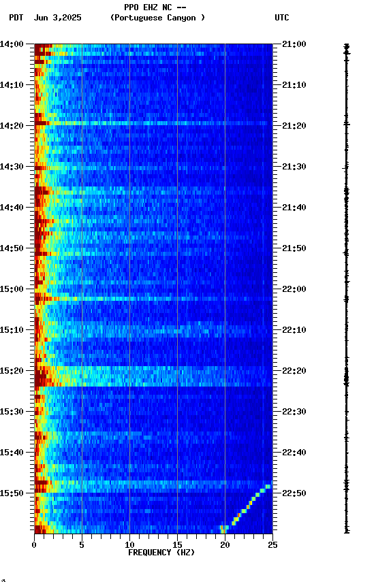
Task: Click the 15:50 PDT time label
Action: pyautogui.click(x=12, y=493)
